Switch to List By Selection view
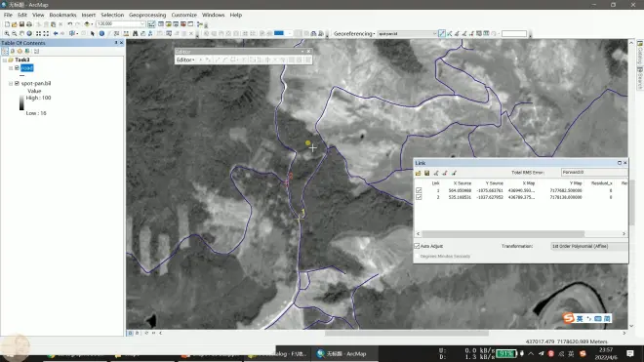The image size is (644, 362). [27, 51]
